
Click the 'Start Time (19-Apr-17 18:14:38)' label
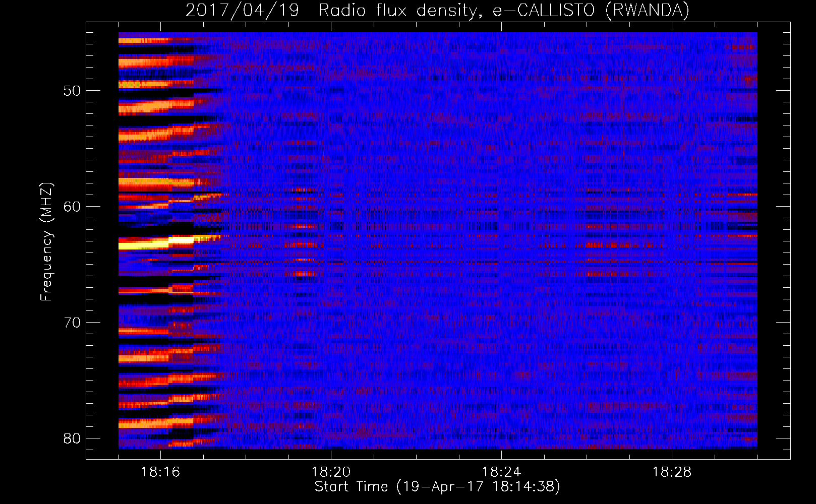[x=437, y=487]
